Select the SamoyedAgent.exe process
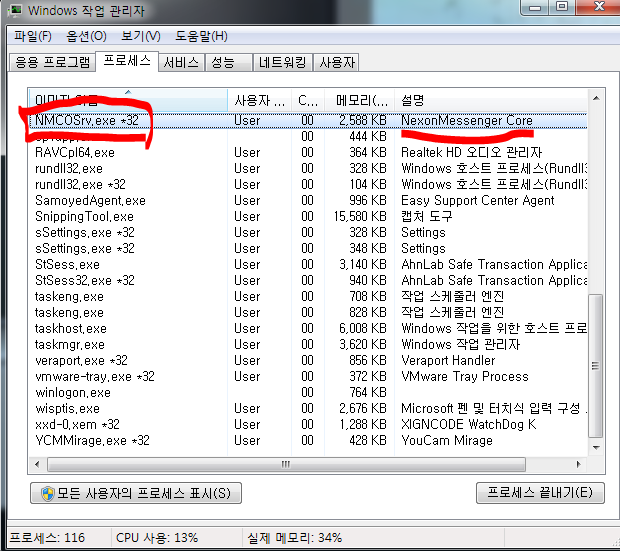The height and width of the screenshot is (551, 620). (308, 201)
